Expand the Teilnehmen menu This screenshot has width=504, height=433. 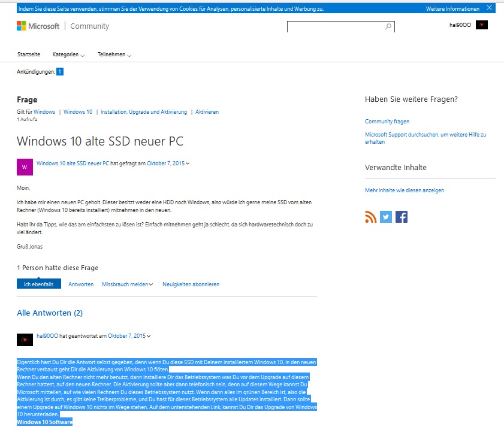pyautogui.click(x=114, y=54)
